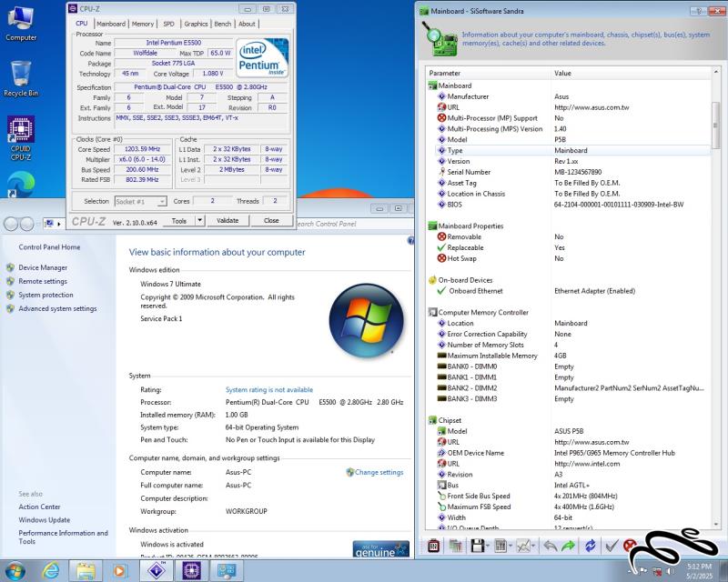Select the Type Mainboard row in Sandra
The width and height of the screenshot is (728, 582).
tap(572, 150)
